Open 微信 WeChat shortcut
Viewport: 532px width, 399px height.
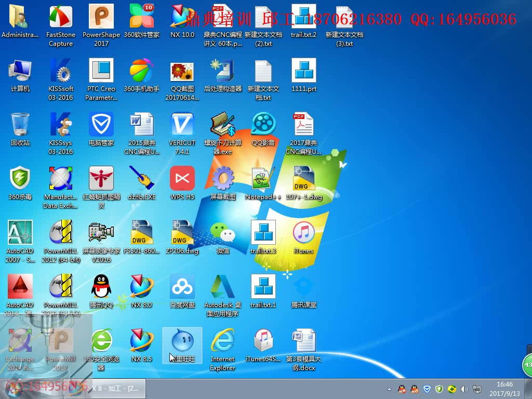coord(222,237)
